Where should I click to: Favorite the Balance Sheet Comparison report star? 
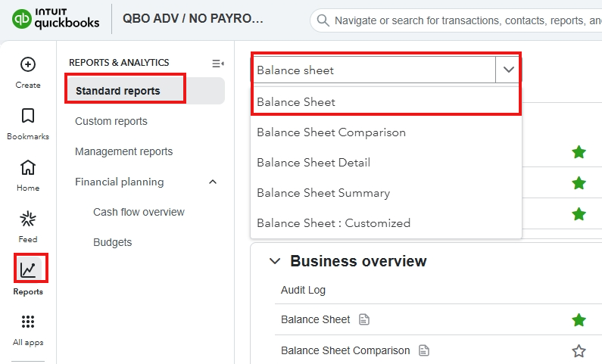[x=579, y=350]
